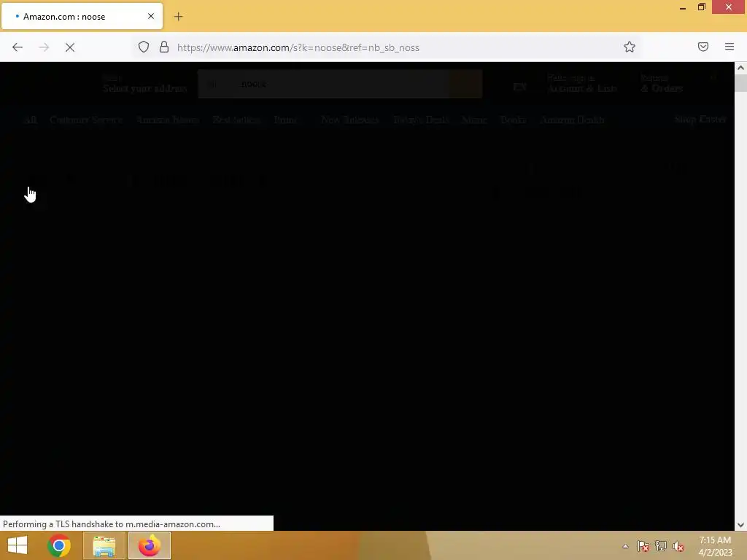Click the page scrollbar up arrow

pos(740,68)
